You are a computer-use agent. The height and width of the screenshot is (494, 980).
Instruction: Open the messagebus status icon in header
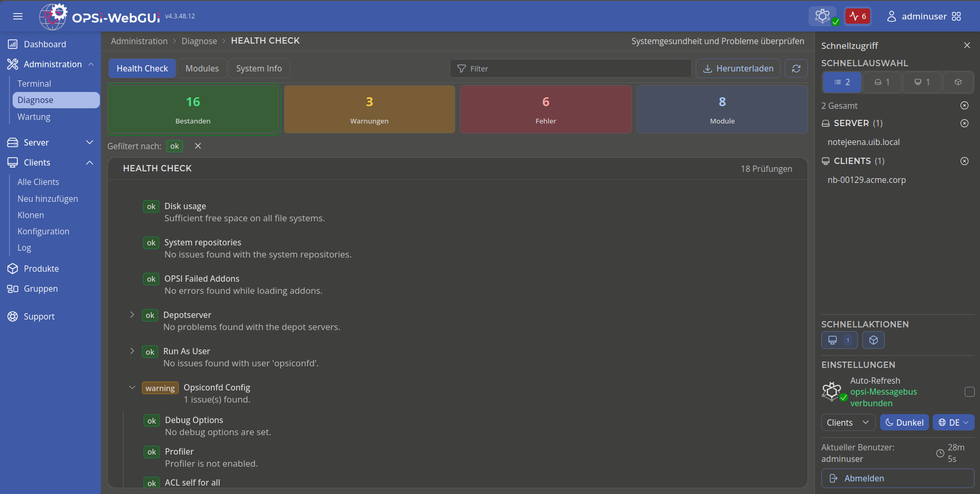pos(823,16)
